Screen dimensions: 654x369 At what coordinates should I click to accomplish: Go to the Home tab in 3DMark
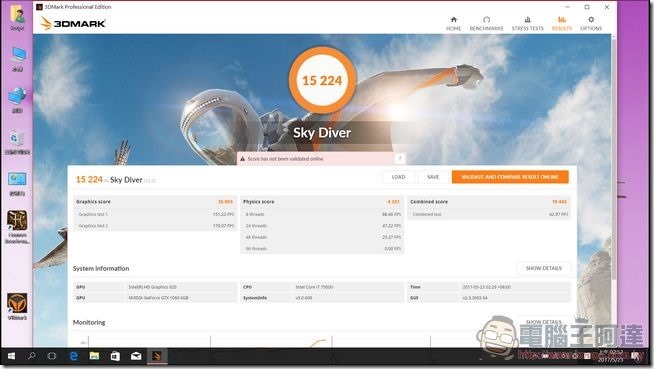[x=453, y=23]
